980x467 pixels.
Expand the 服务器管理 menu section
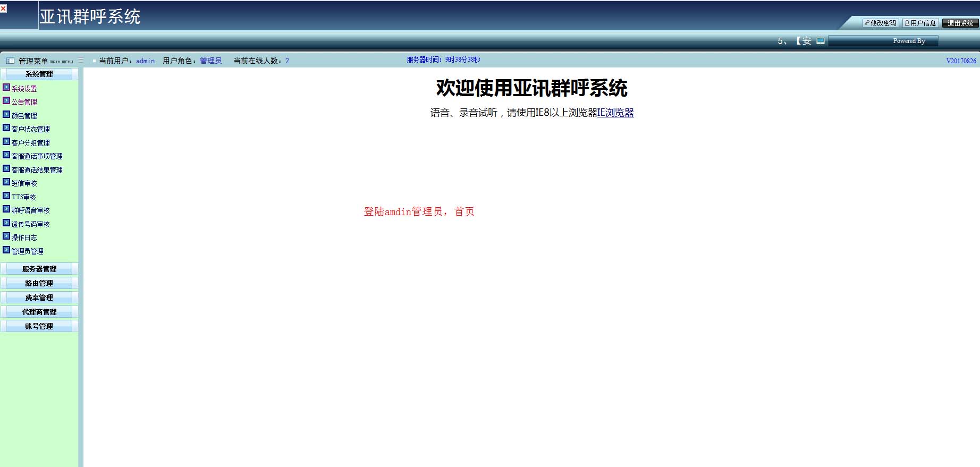point(39,269)
